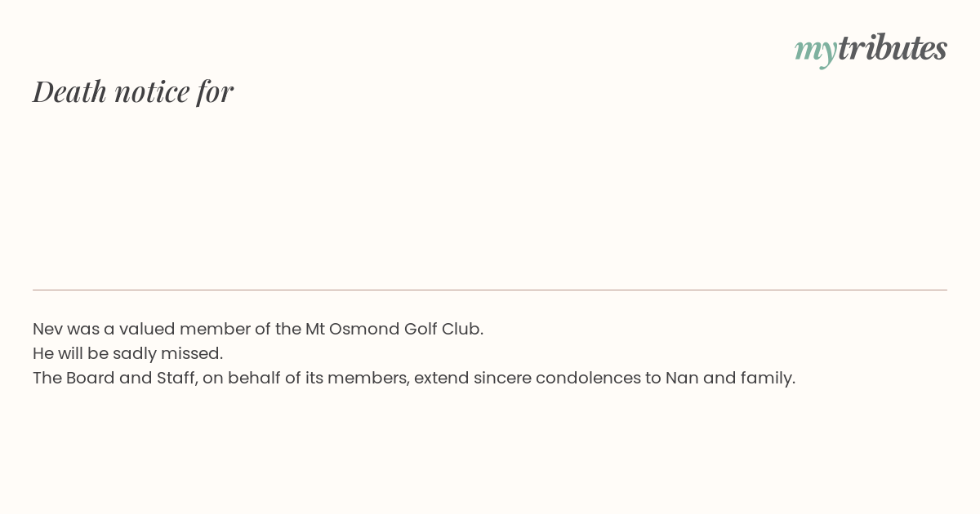Click 'Mt Osmond Golf Club' text
The image size is (980, 514).
(x=393, y=329)
